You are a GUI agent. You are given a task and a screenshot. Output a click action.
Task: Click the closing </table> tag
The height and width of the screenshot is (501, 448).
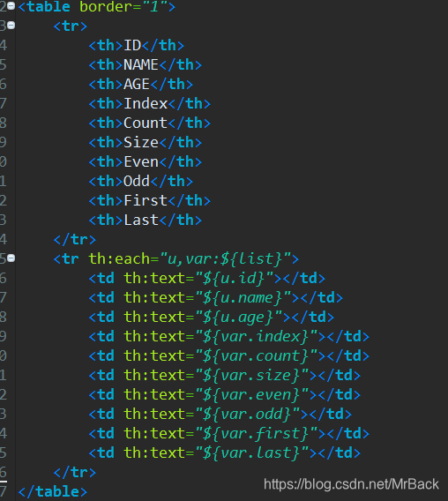point(53,491)
